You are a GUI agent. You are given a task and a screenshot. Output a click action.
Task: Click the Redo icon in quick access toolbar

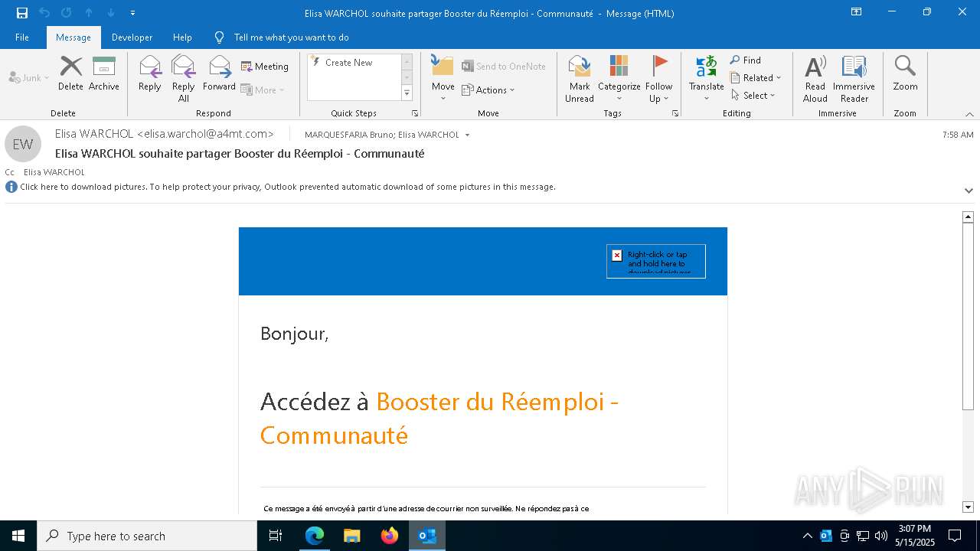[67, 12]
